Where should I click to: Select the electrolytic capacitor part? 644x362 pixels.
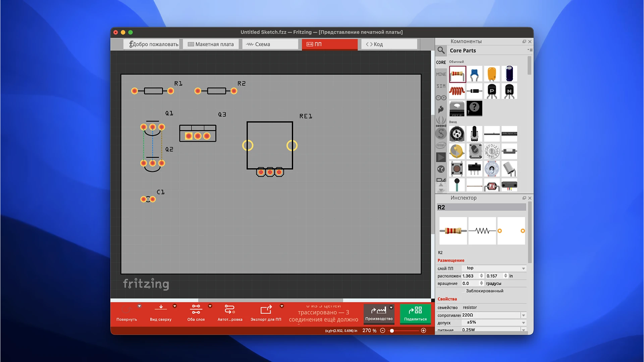tap(509, 74)
